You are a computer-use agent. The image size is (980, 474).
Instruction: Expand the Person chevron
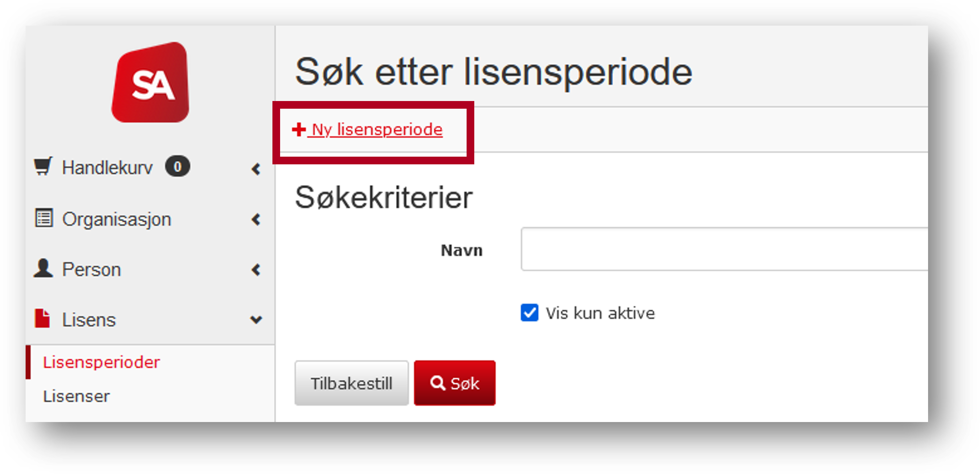256,270
